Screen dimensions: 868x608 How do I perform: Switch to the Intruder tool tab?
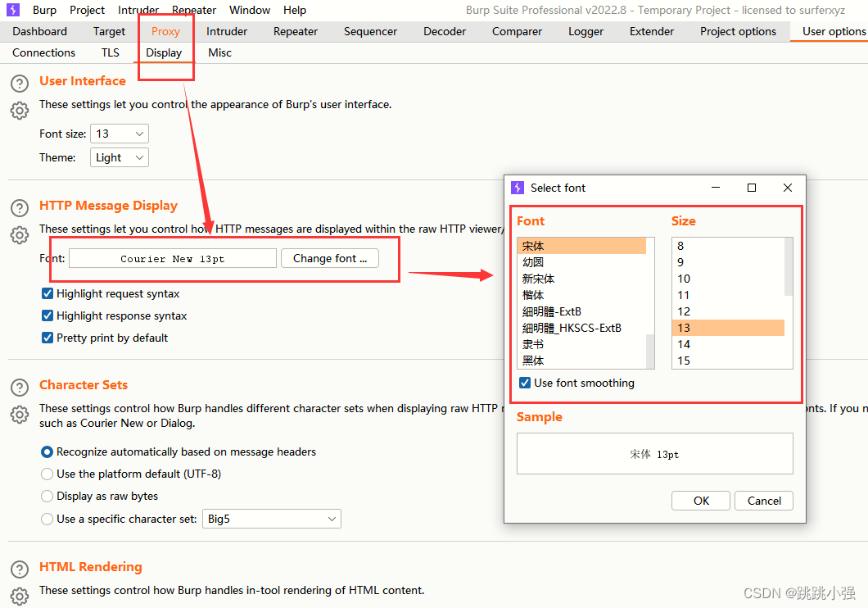227,32
